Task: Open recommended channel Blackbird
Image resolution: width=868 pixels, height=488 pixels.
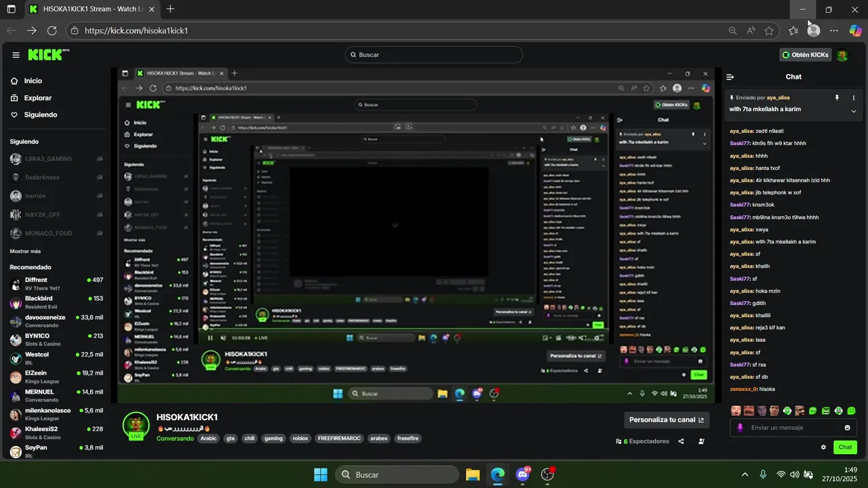Action: 56,302
